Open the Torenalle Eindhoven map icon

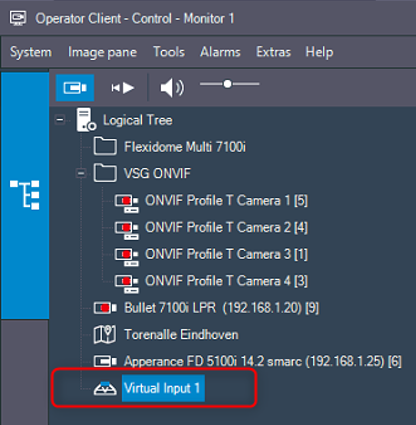[105, 334]
